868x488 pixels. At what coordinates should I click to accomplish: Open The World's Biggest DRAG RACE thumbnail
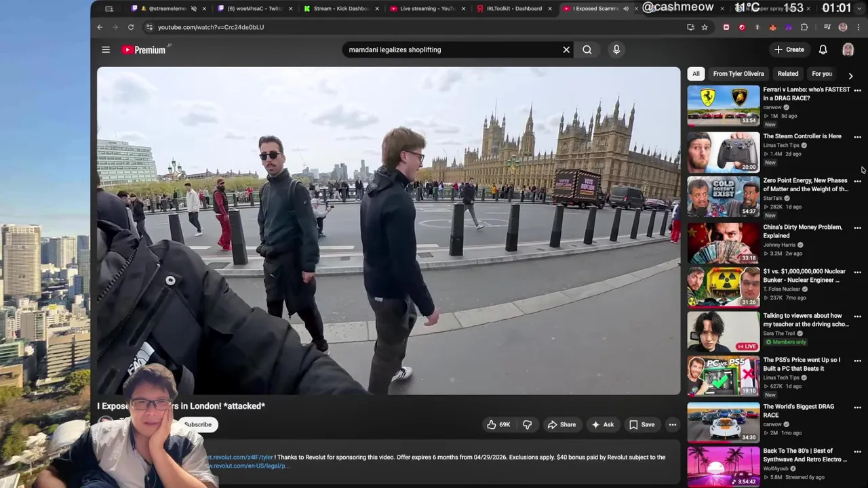(724, 422)
